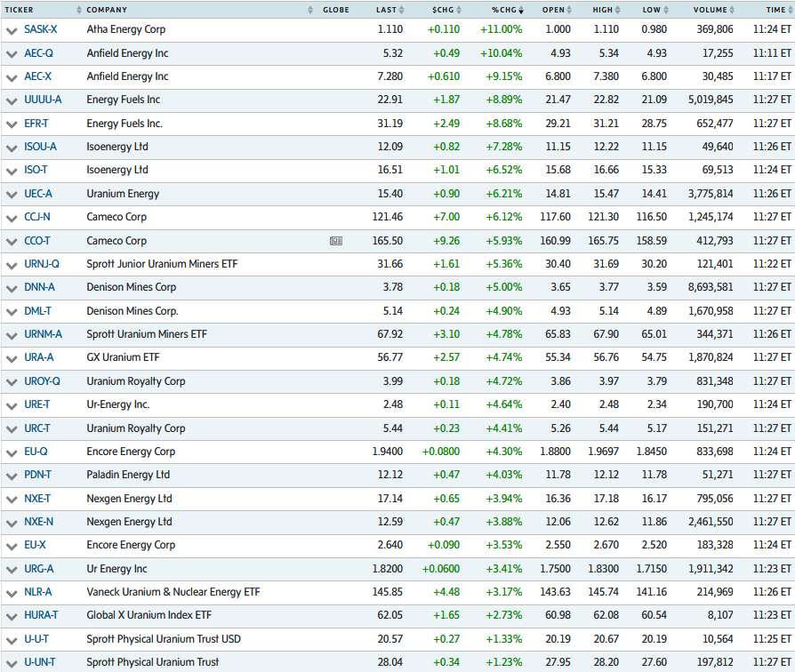Sort by the Open column header

point(557,10)
